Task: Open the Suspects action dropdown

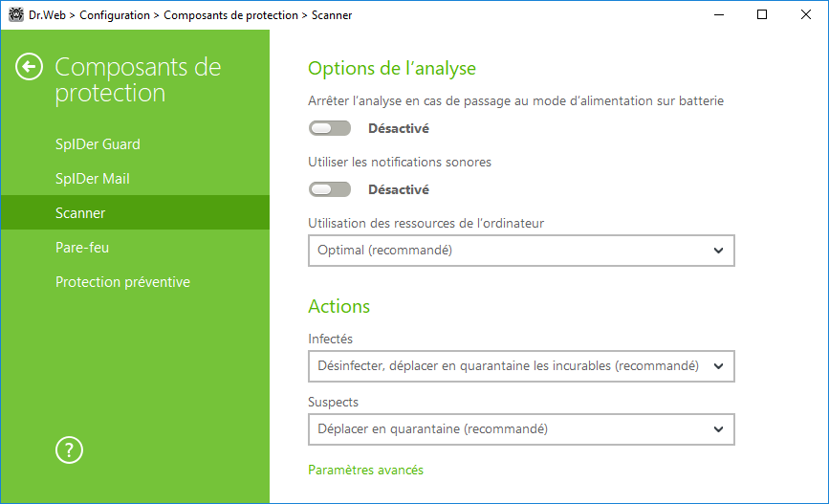Action: click(x=521, y=429)
